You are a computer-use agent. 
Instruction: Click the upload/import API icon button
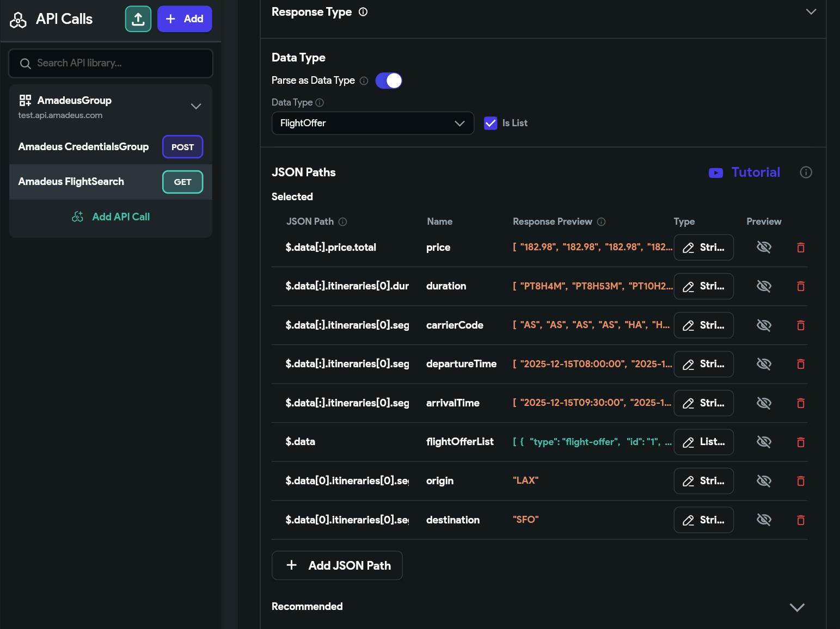tap(138, 19)
